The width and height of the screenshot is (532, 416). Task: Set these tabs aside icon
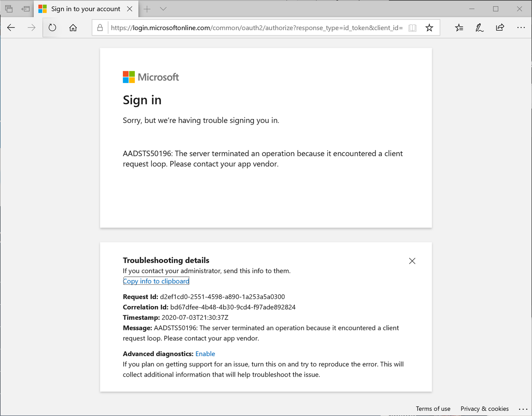26,9
